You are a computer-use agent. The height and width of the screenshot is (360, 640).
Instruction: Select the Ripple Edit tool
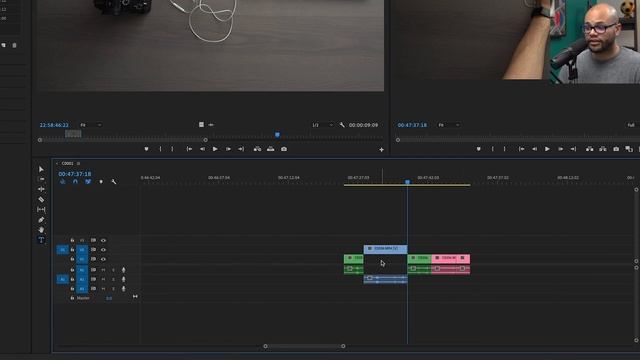pyautogui.click(x=41, y=189)
